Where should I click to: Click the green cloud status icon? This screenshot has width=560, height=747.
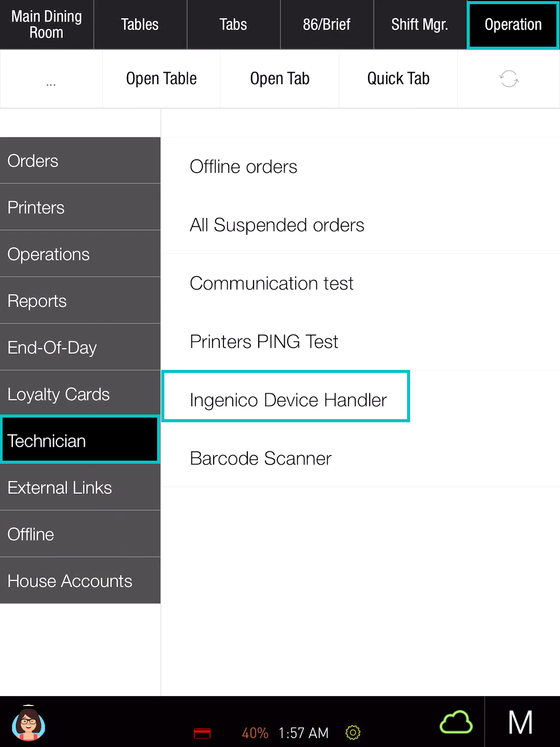(456, 722)
